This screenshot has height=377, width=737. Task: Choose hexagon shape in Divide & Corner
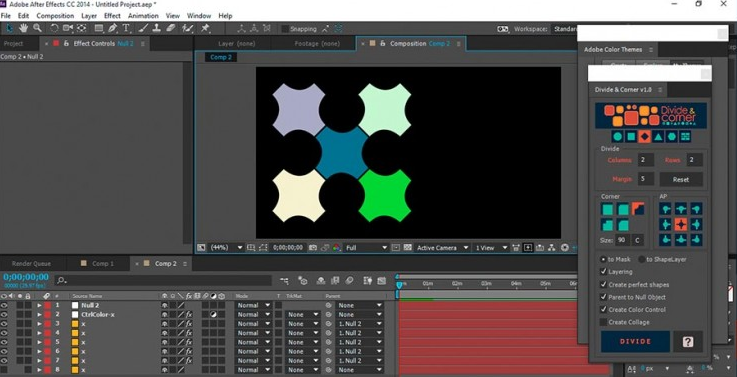672,137
